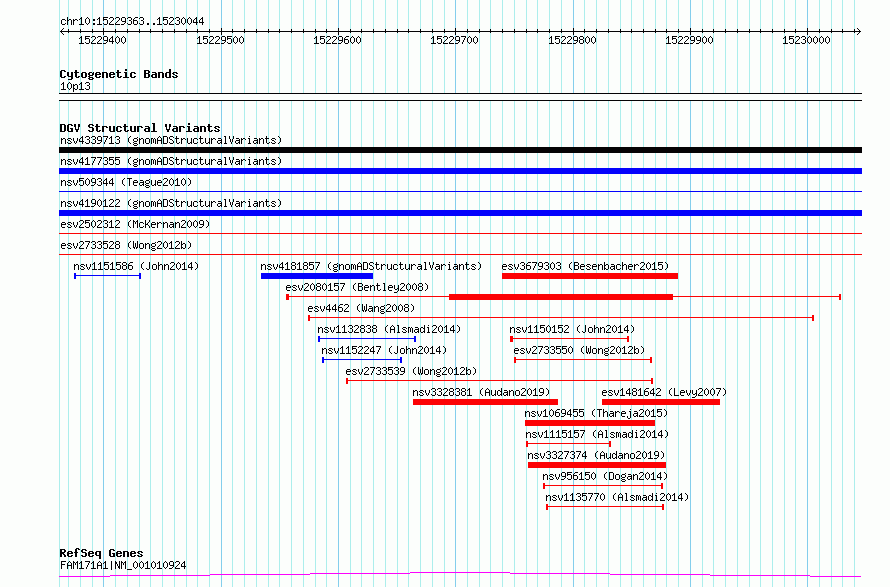Image resolution: width=890 pixels, height=587 pixels.
Task: Open nsv1069455 (Thareja2015) label
Action: (596, 413)
